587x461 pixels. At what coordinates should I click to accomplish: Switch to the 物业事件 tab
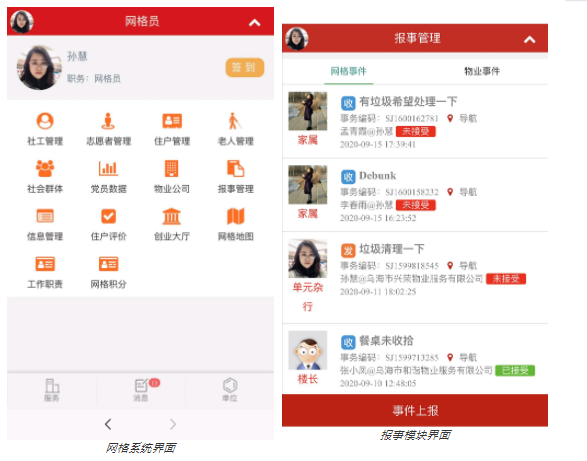point(482,71)
